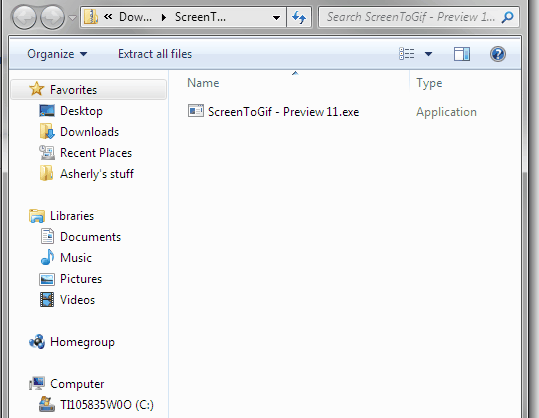Viewport: 539px width, 418px height.
Task: Open Asherly's stuff folder
Action: pos(97,174)
